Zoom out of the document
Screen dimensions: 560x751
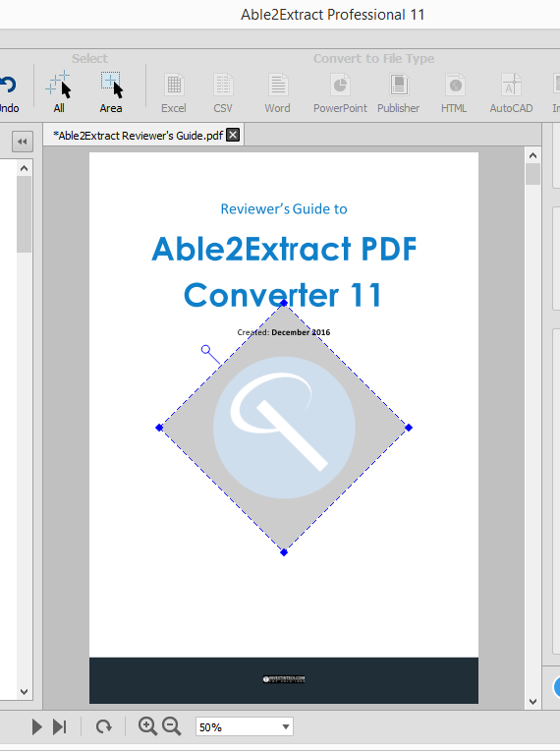click(171, 726)
